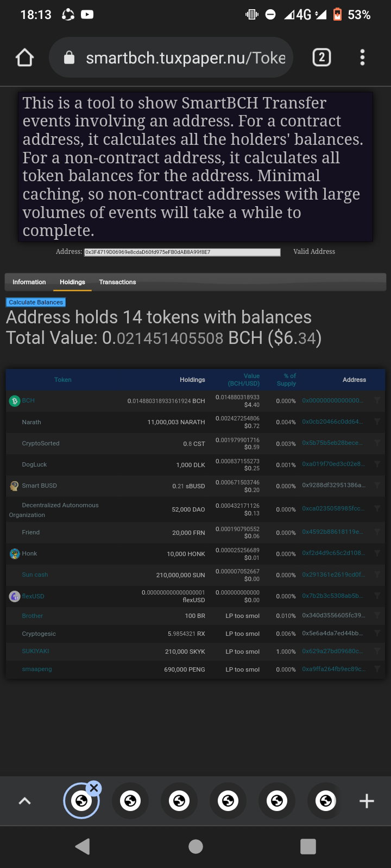Tap the Android home circle button

tap(195, 846)
